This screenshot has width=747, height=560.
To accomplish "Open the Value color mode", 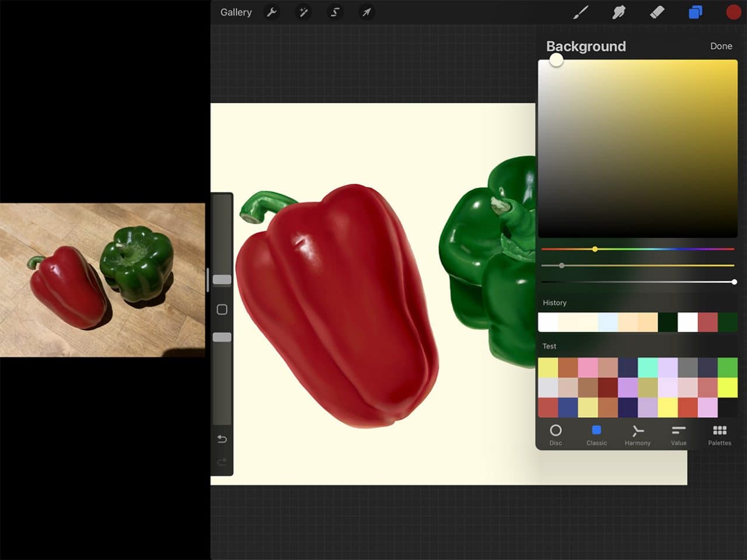I will [678, 435].
